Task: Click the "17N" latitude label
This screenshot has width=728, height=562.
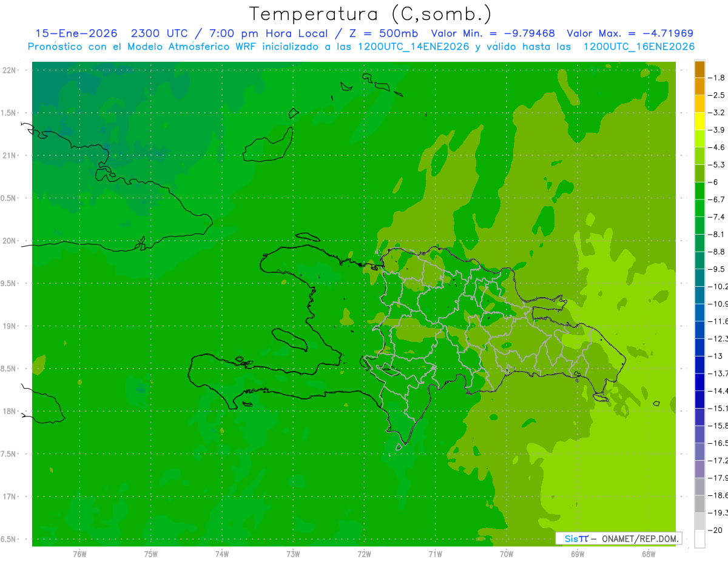Action: pos(8,497)
